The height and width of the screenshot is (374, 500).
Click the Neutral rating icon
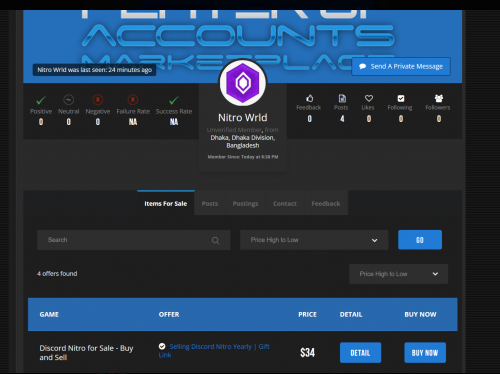coord(68,100)
